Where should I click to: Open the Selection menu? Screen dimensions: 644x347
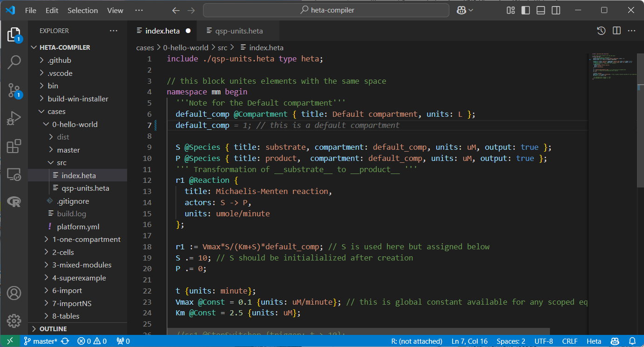click(x=83, y=10)
